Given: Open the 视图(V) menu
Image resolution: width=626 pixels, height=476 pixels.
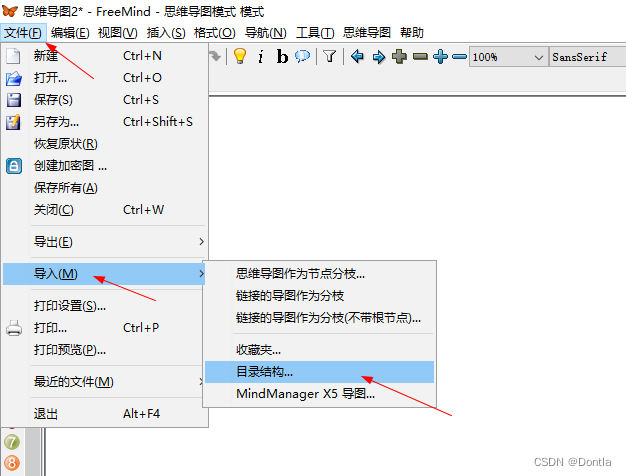Looking at the screenshot, I should pos(118,33).
